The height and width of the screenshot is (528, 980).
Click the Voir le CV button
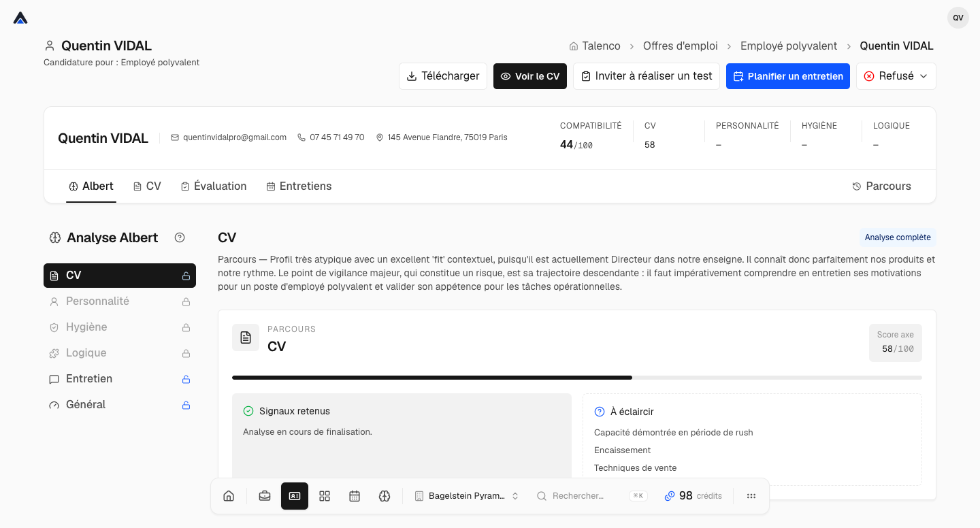pos(530,76)
